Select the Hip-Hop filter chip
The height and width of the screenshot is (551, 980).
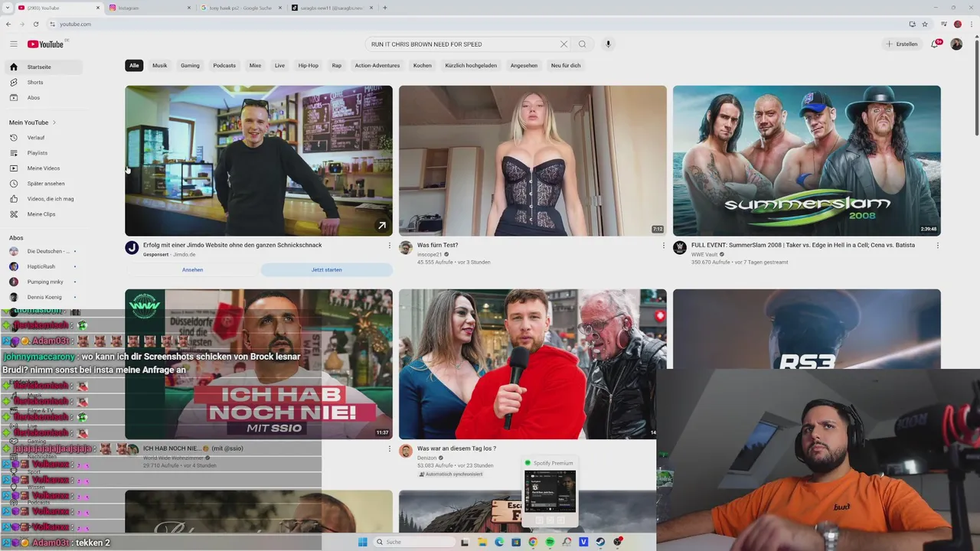tap(309, 66)
